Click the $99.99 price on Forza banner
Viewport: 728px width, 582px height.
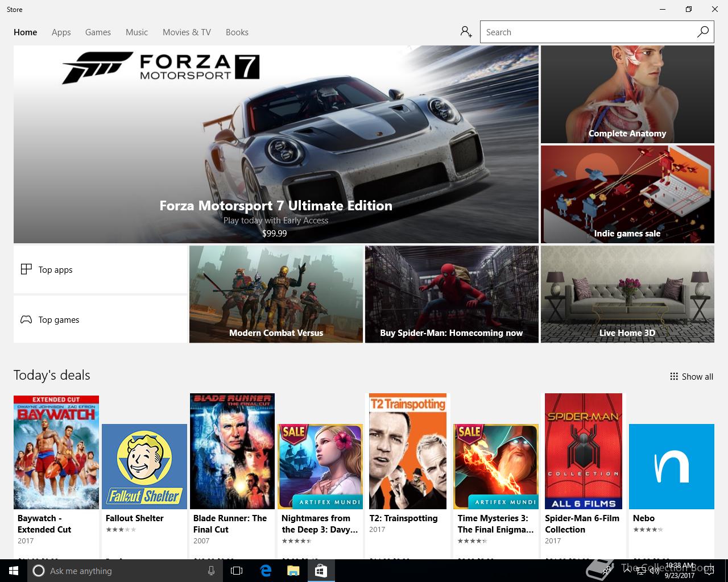click(275, 233)
